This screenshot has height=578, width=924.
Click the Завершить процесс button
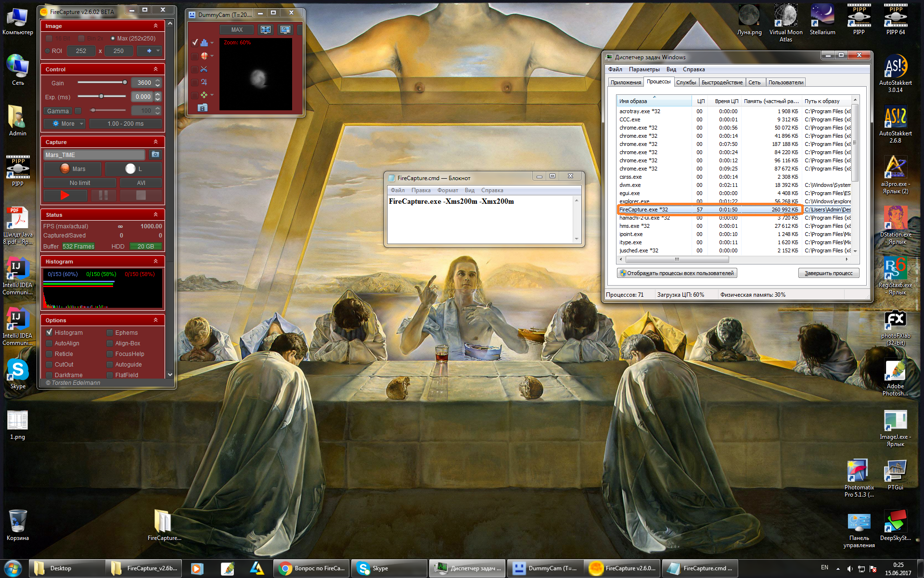[x=828, y=273]
